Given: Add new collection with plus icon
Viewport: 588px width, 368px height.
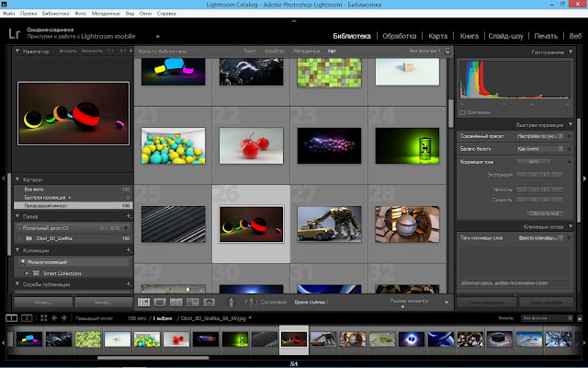Looking at the screenshot, I should (128, 249).
